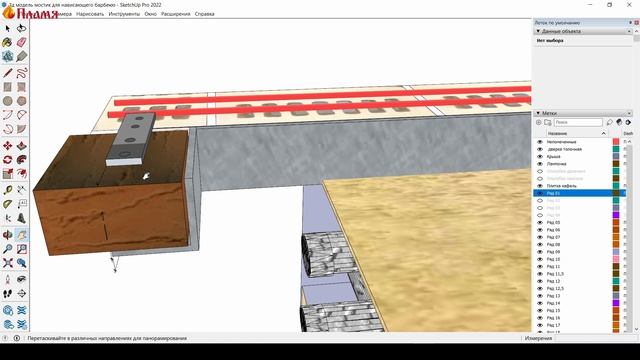Pick the tag tool beside search field

609,122
